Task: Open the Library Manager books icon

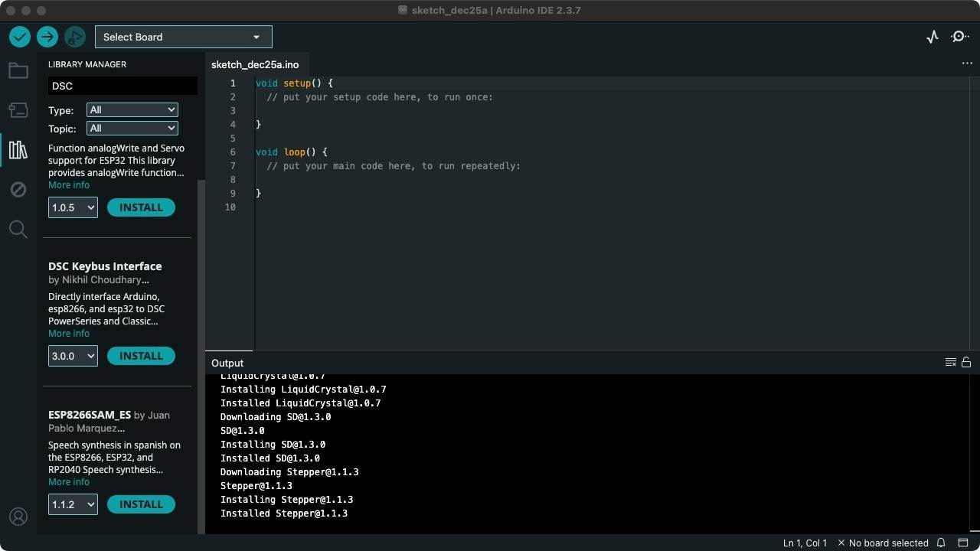Action: [x=18, y=149]
